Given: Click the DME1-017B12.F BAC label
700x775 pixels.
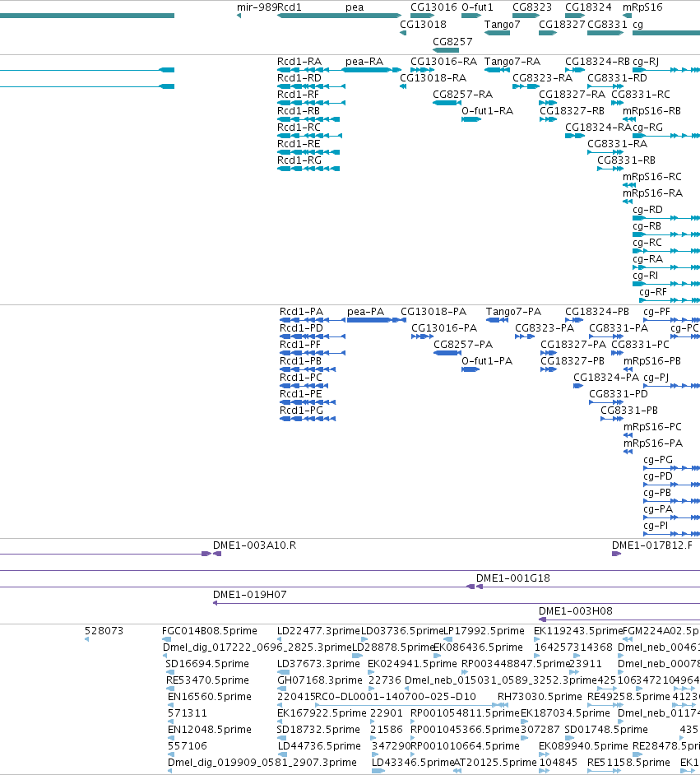Looking at the screenshot, I should pos(652,545).
